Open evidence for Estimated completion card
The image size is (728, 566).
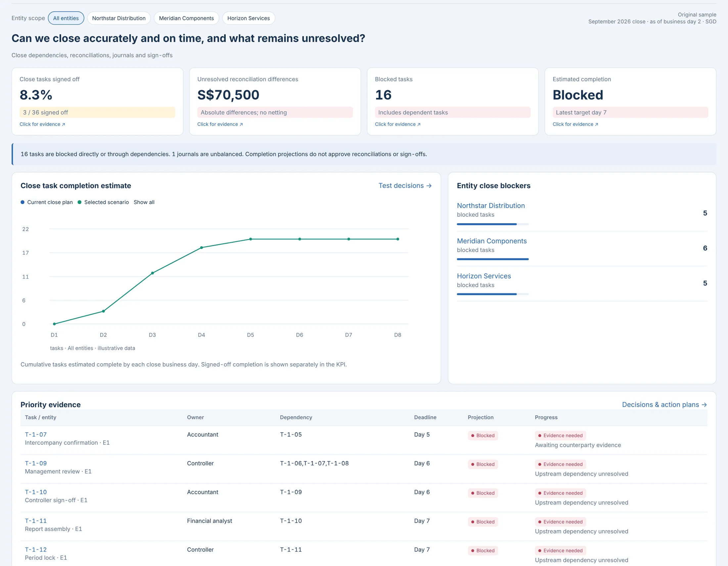(575, 124)
